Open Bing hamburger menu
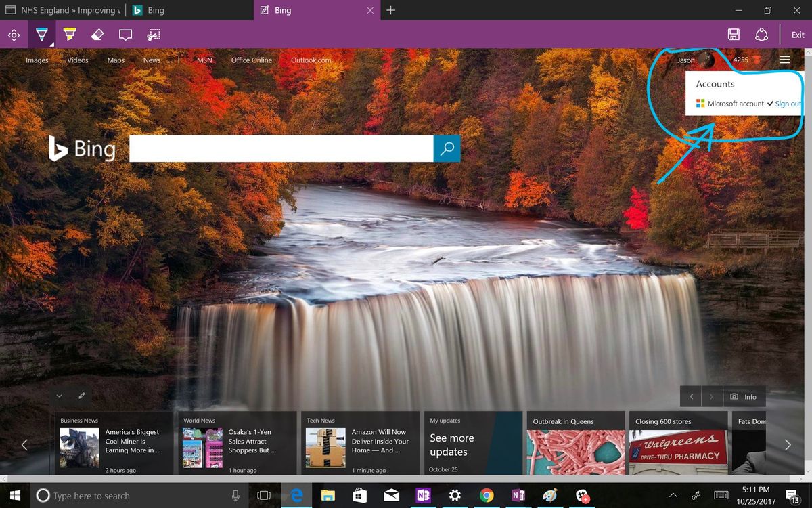Screen dimensions: 812x508 point(785,60)
